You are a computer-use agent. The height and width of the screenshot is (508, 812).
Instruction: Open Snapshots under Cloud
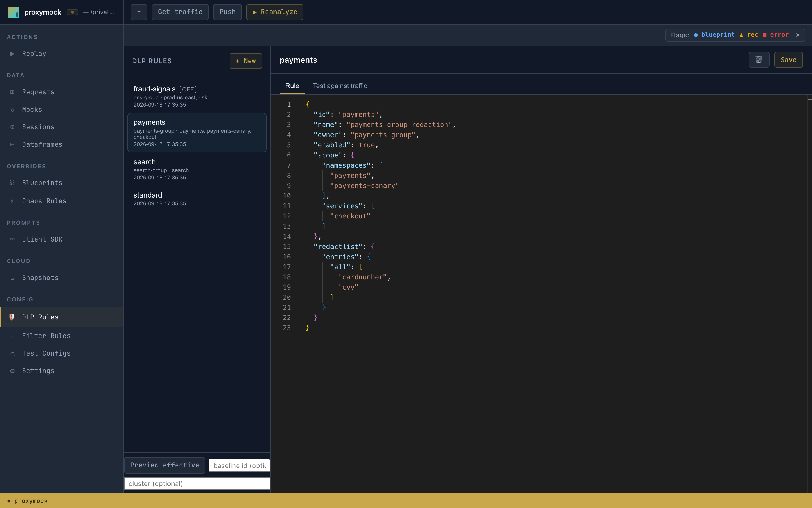pos(62,278)
